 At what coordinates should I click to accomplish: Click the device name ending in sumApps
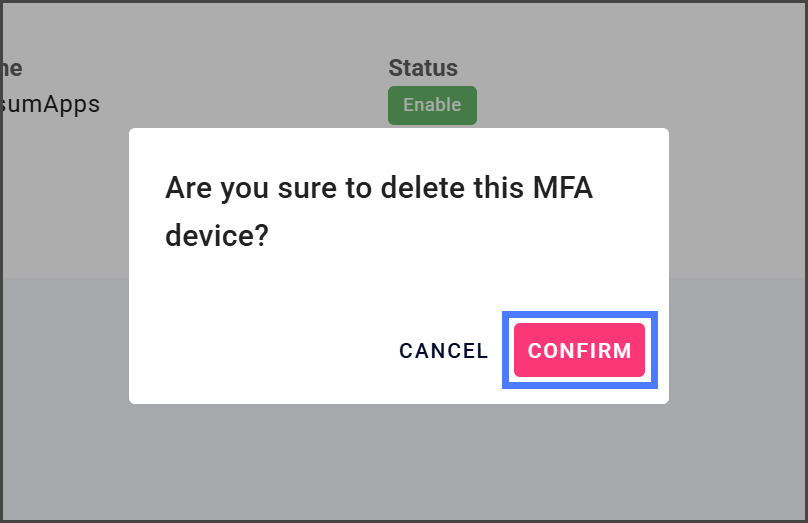click(50, 104)
